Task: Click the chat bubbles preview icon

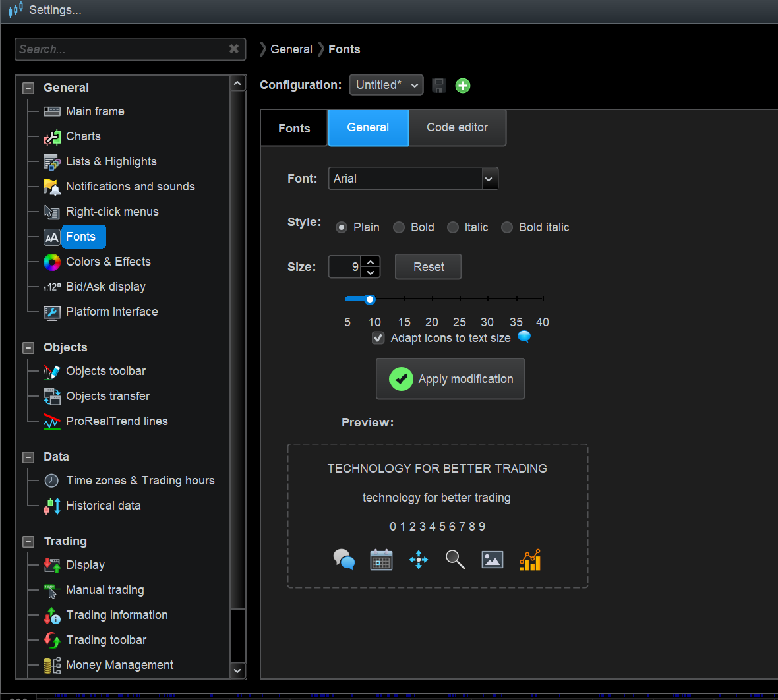Action: pos(344,560)
